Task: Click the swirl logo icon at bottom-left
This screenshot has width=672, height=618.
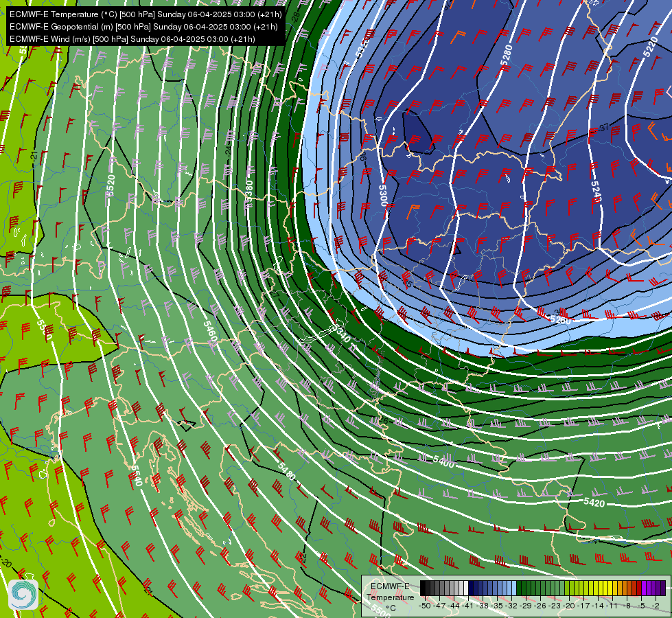Action: 23,595
